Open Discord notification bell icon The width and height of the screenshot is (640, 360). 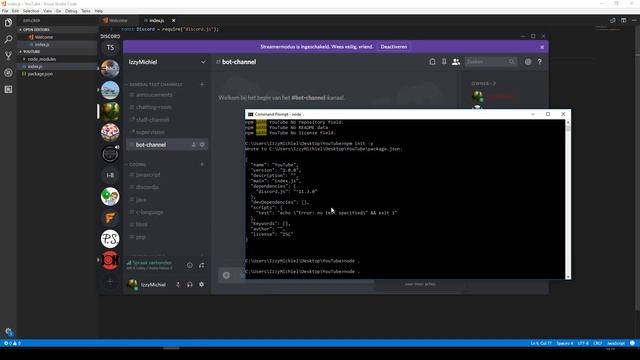(x=432, y=62)
